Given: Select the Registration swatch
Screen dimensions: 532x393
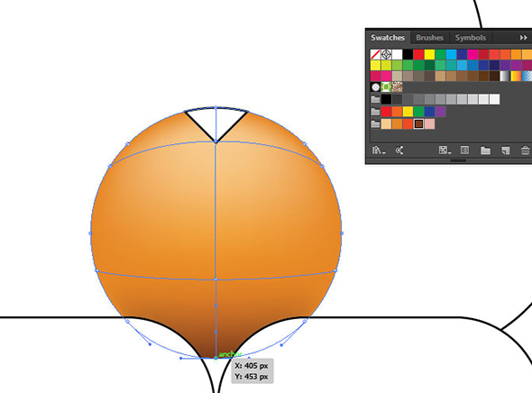Looking at the screenshot, I should point(386,54).
